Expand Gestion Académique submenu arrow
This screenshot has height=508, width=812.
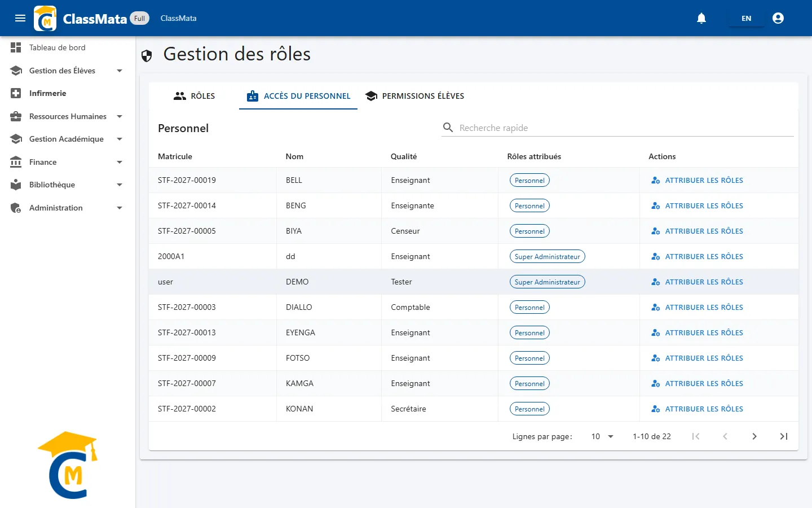click(x=120, y=139)
